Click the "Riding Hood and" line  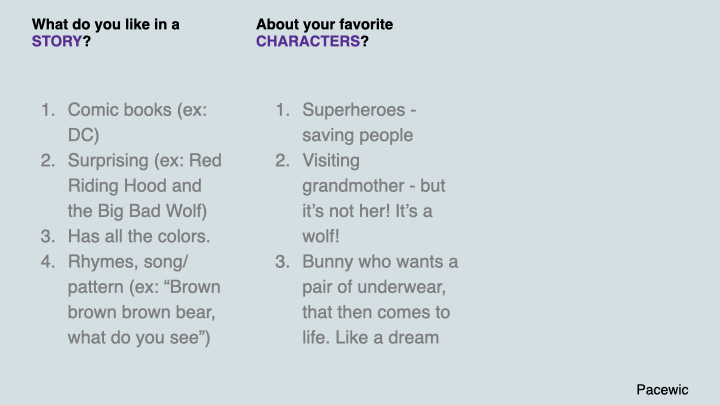click(134, 185)
